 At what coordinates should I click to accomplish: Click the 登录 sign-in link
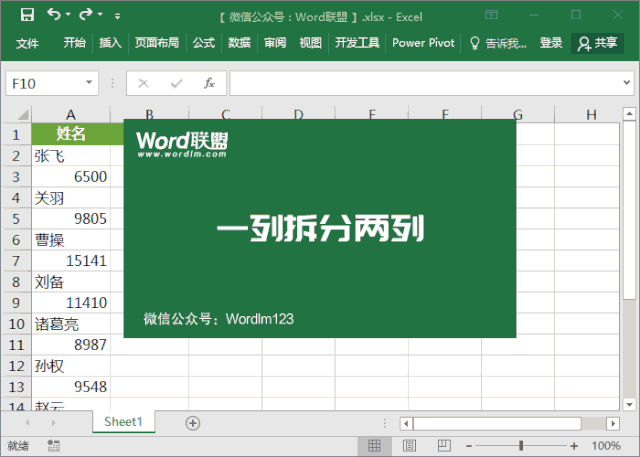tap(551, 43)
